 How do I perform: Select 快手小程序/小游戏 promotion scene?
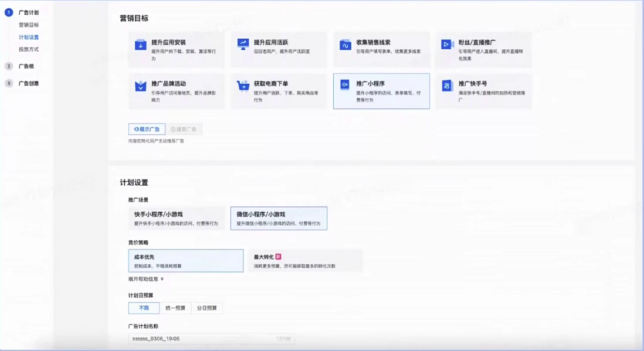(x=176, y=217)
